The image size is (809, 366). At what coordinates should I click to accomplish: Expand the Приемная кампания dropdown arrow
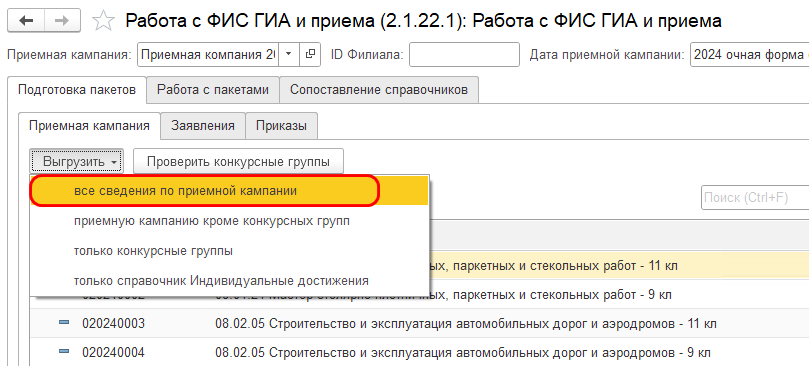click(289, 54)
